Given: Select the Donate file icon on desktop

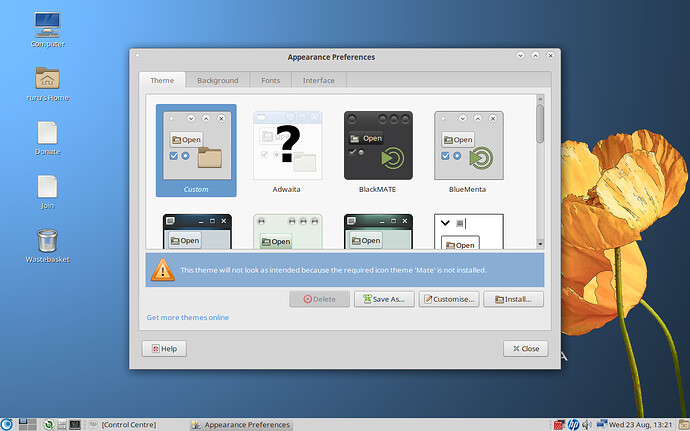Looking at the screenshot, I should (48, 133).
